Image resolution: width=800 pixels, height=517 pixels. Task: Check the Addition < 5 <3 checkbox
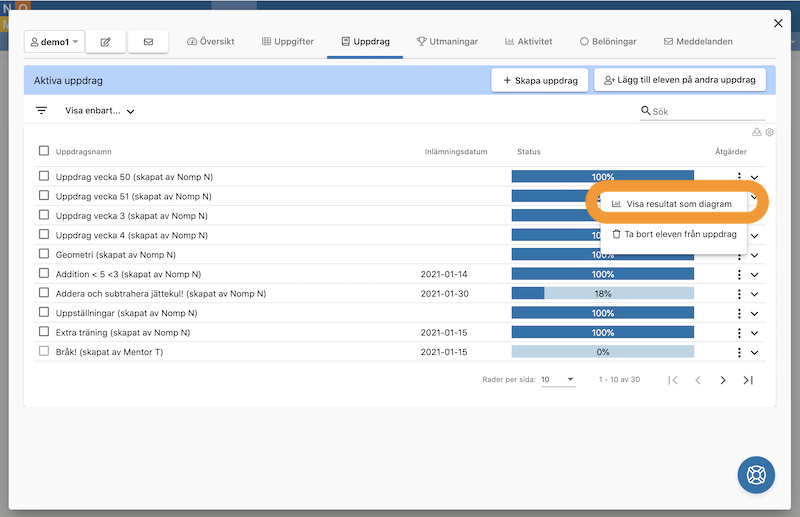pyautogui.click(x=44, y=273)
